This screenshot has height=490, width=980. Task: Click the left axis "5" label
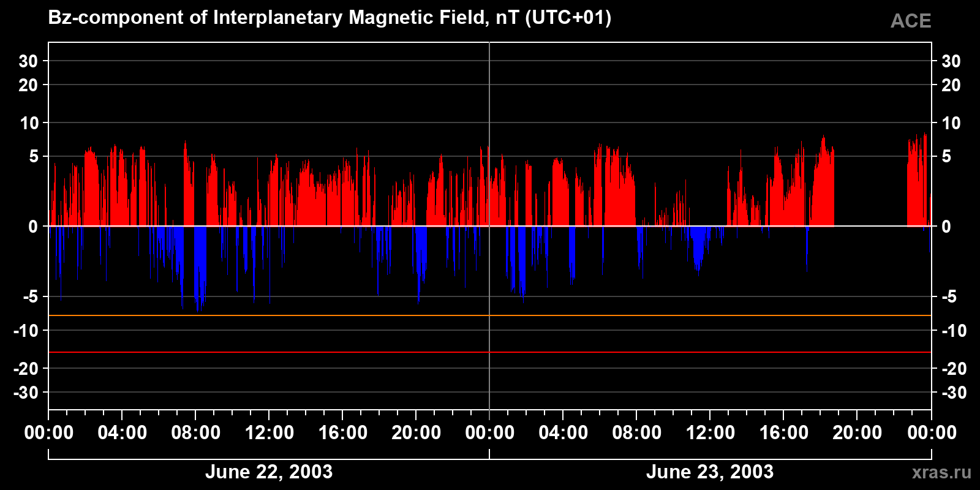click(x=34, y=157)
